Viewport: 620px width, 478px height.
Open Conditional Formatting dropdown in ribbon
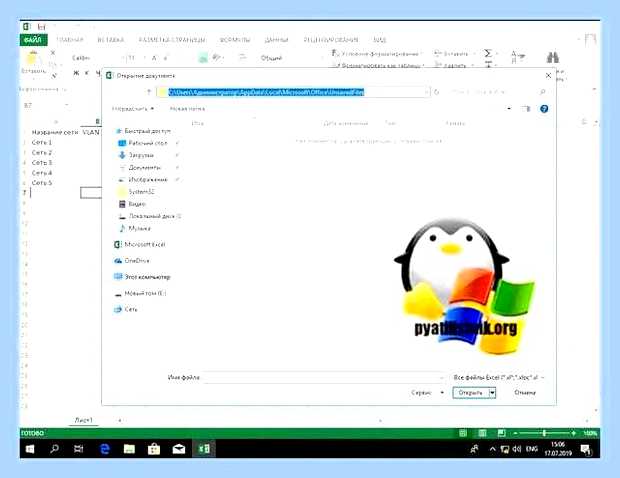point(377,53)
